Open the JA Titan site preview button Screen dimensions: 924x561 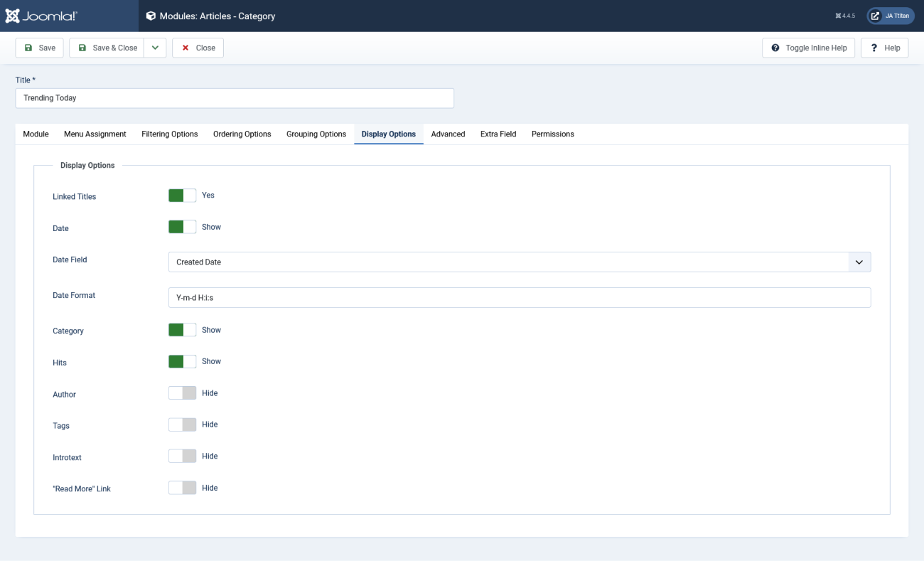(891, 16)
